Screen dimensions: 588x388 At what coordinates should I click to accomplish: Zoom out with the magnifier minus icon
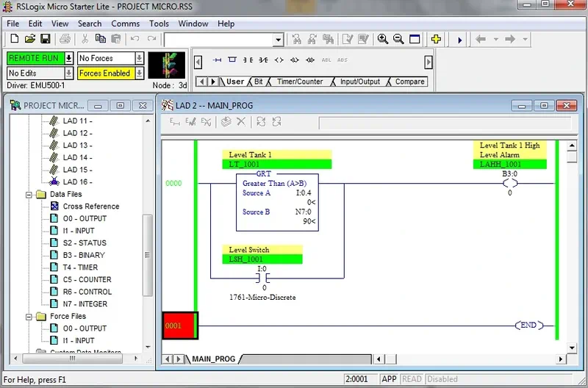point(398,39)
